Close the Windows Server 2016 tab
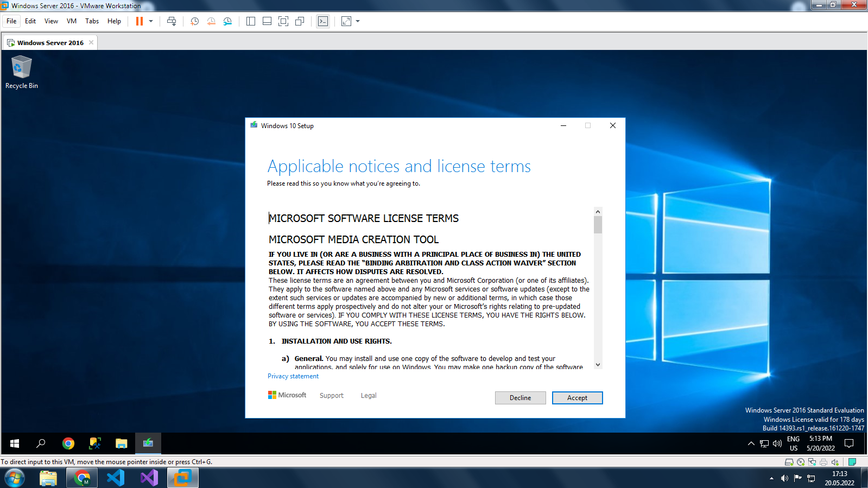The height and width of the screenshot is (488, 868). [91, 42]
